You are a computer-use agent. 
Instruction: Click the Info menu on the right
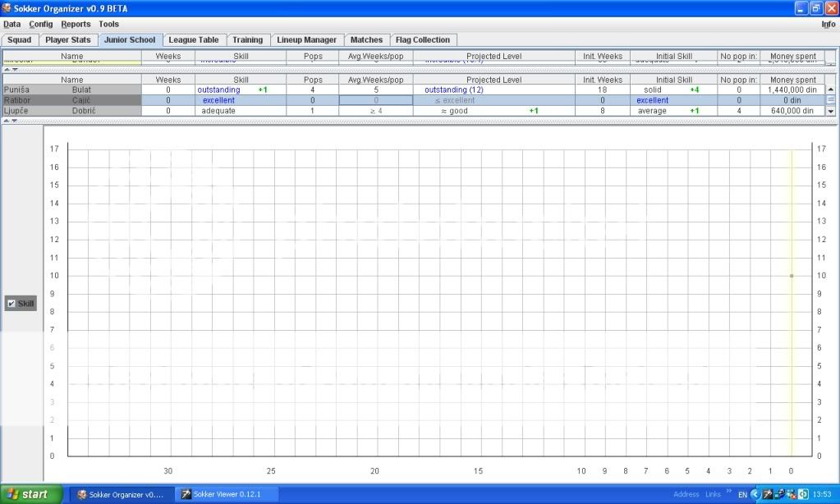tap(828, 25)
